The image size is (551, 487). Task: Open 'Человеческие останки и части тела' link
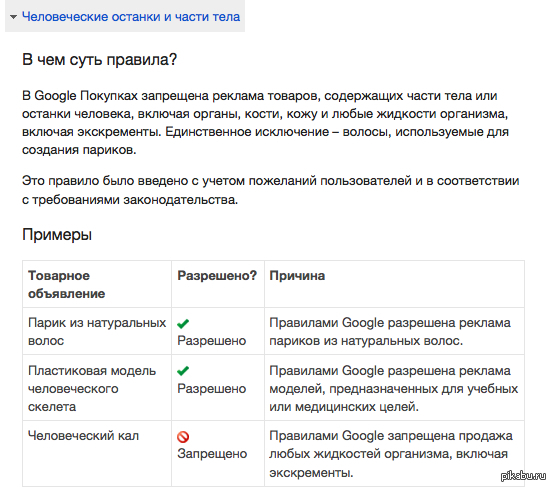point(131,17)
